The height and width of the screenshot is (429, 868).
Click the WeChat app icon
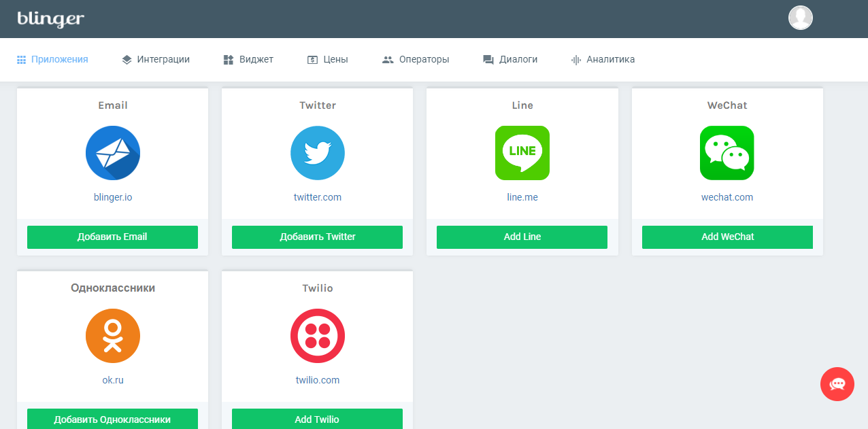pyautogui.click(x=727, y=153)
